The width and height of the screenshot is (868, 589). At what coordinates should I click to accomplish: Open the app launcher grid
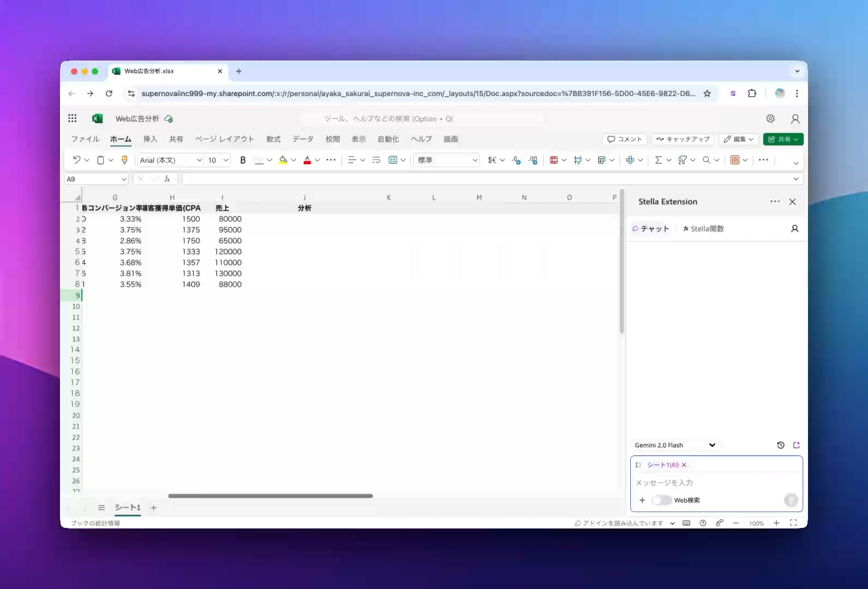point(72,118)
